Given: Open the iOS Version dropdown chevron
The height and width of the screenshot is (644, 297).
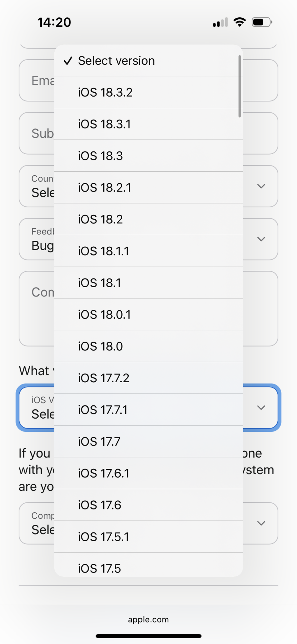Looking at the screenshot, I should (261, 408).
